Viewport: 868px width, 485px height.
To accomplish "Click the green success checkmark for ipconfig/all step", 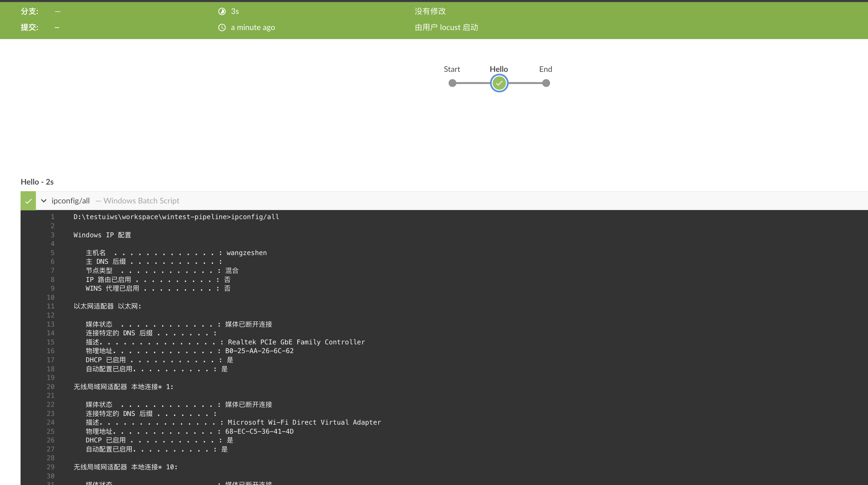I will pyautogui.click(x=28, y=201).
